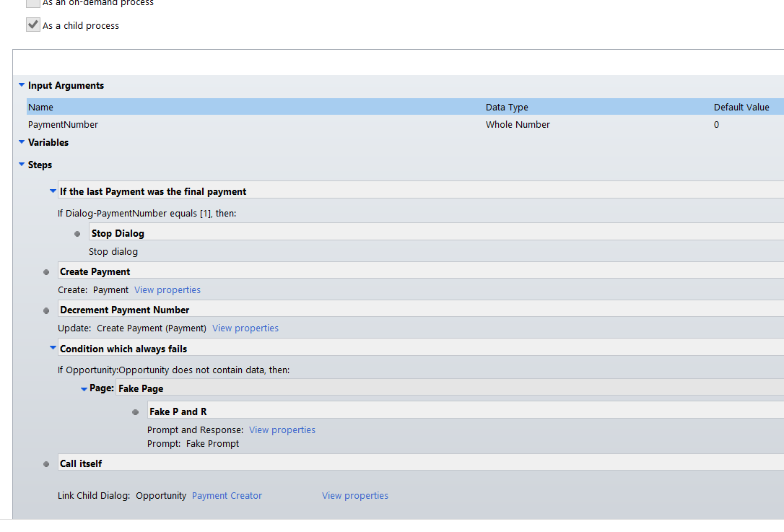The width and height of the screenshot is (784, 532).
Task: Click the bullet beside Create Payment step
Action: [x=46, y=272]
